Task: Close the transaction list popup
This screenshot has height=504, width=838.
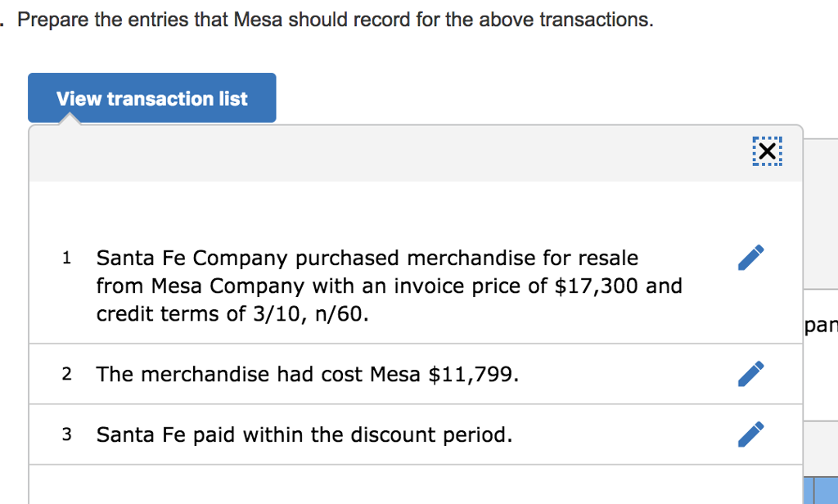Action: tap(766, 151)
